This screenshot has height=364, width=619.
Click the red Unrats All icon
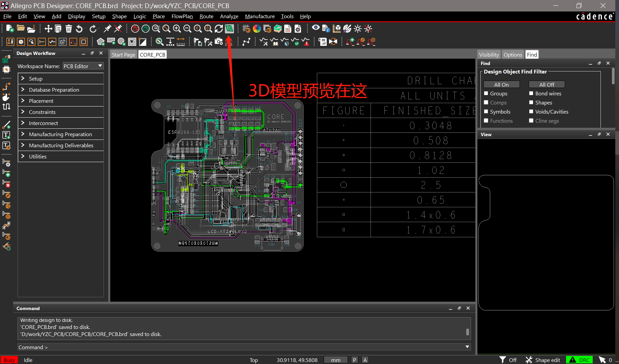click(x=135, y=29)
